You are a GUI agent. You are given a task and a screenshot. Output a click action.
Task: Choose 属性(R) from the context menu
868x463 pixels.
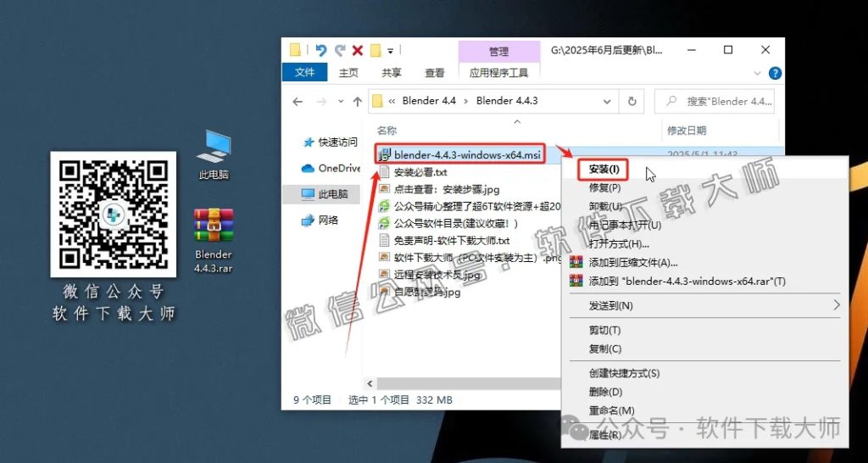click(605, 435)
